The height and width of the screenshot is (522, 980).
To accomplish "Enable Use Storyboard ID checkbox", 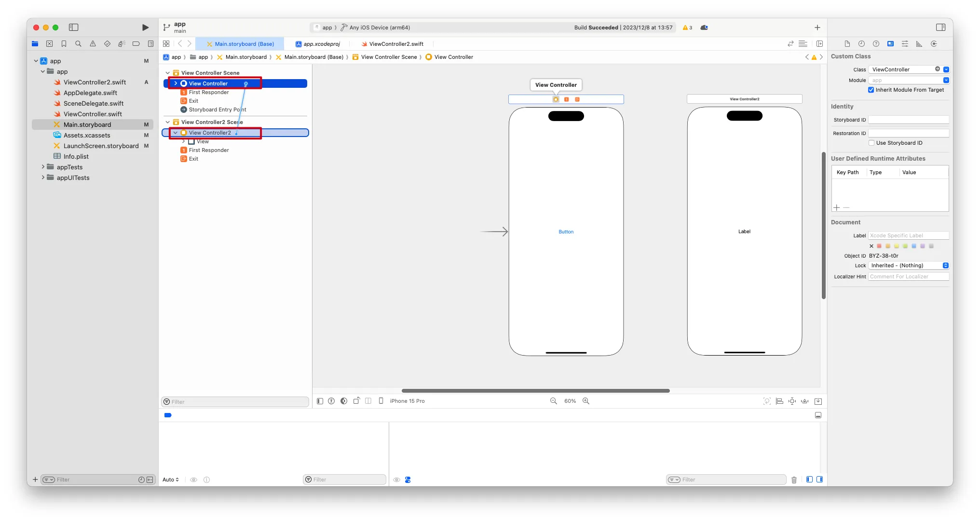I will pyautogui.click(x=871, y=143).
